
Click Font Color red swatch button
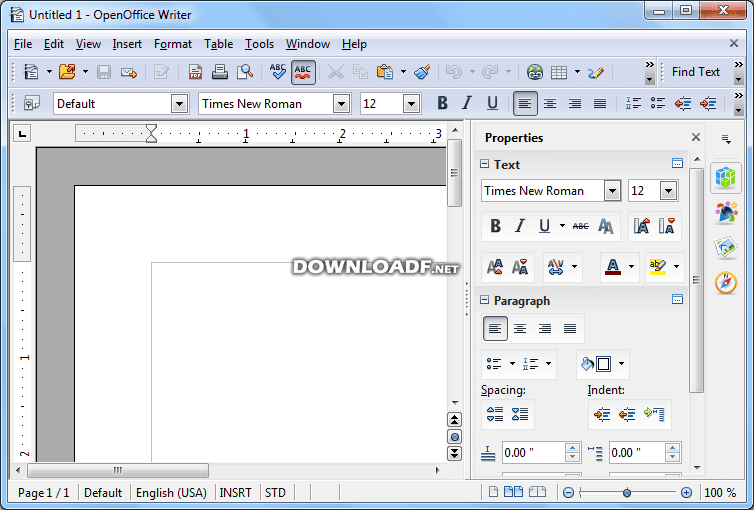tap(613, 266)
